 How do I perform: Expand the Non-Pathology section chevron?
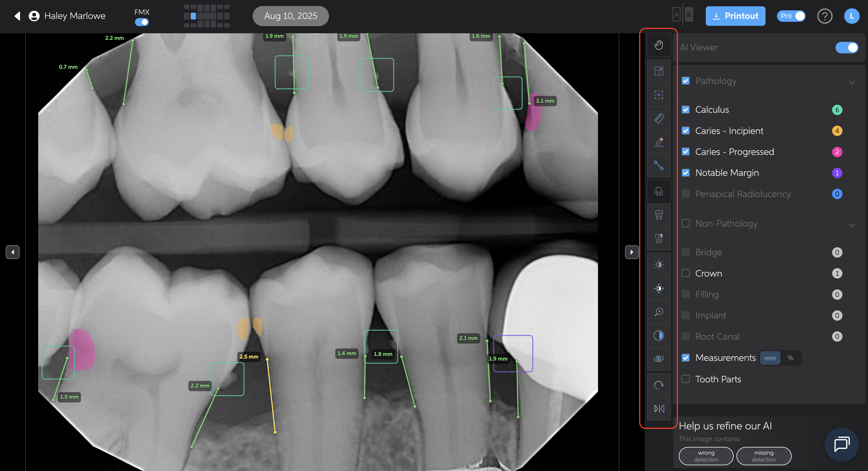851,225
